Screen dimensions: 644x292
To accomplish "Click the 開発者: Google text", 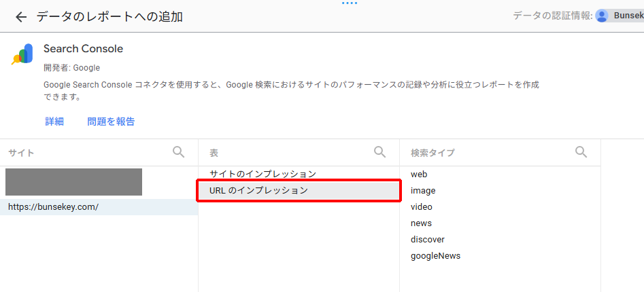I will click(x=71, y=68).
